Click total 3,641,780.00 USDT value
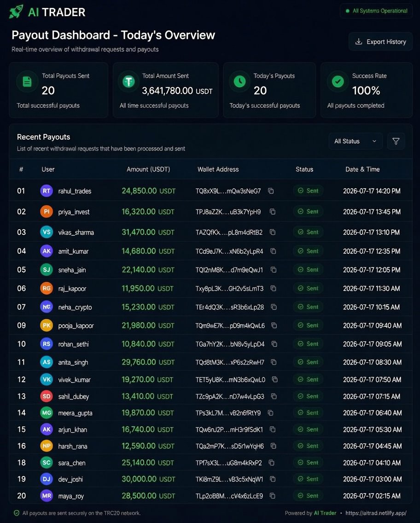The width and height of the screenshot is (420, 523). (177, 91)
